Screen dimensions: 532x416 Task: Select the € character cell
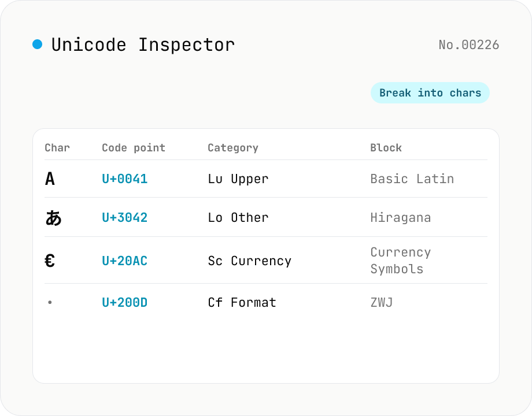click(x=50, y=261)
